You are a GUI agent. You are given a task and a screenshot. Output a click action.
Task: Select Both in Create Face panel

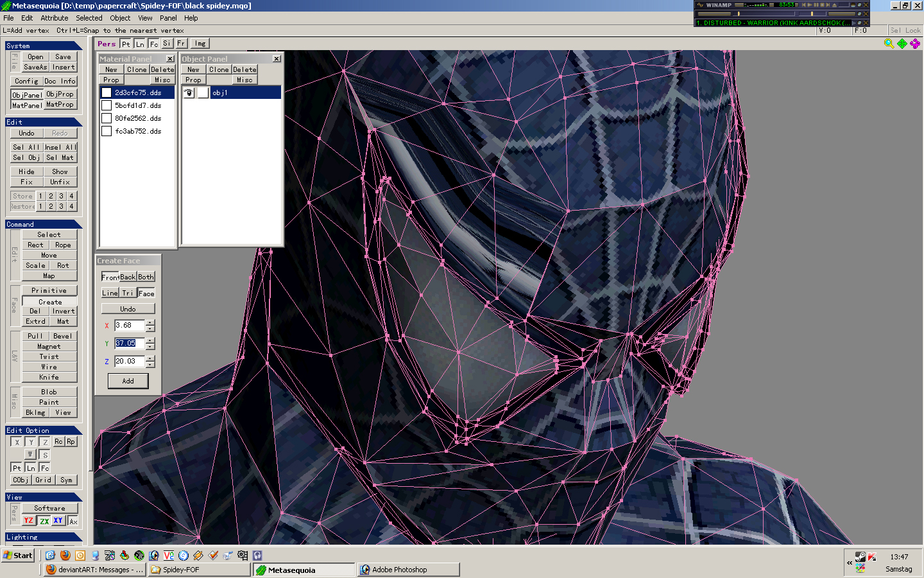[x=146, y=277]
